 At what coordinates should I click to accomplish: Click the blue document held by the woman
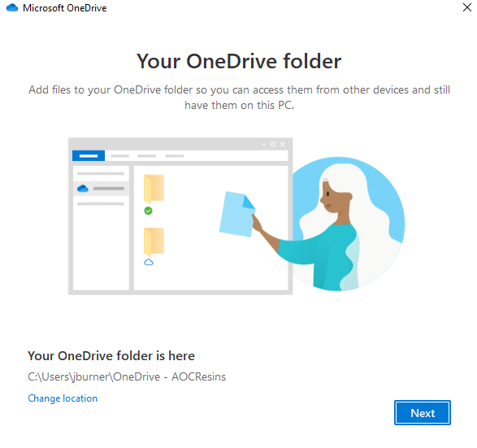[237, 214]
